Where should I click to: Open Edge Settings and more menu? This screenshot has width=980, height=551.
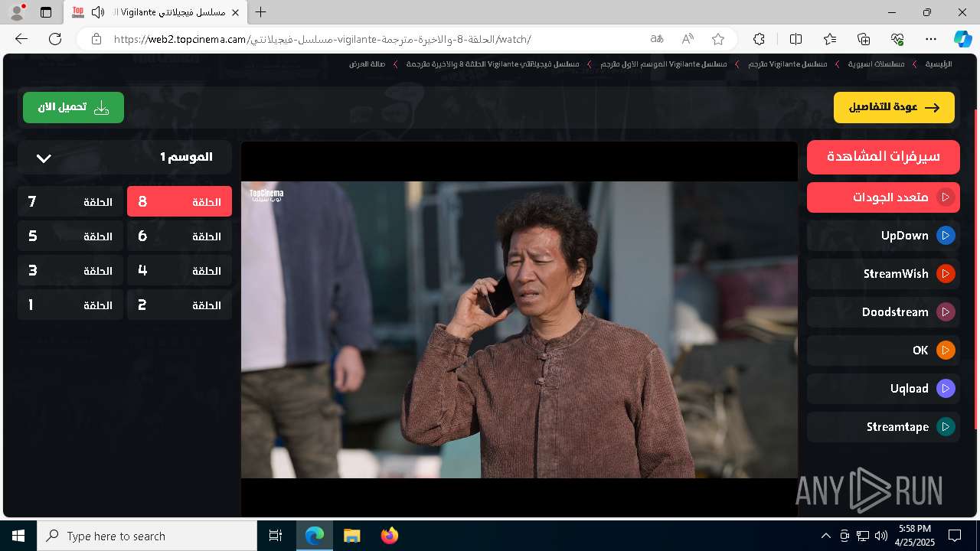coord(931,39)
